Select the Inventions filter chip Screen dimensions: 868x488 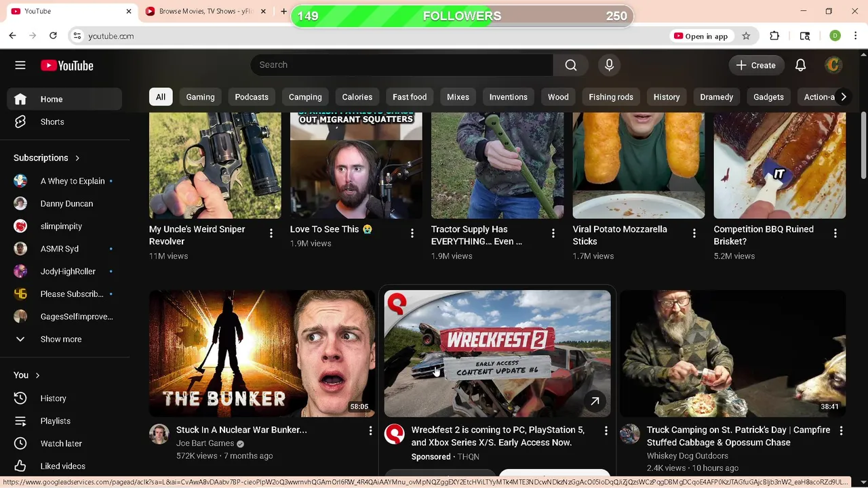pyautogui.click(x=509, y=97)
